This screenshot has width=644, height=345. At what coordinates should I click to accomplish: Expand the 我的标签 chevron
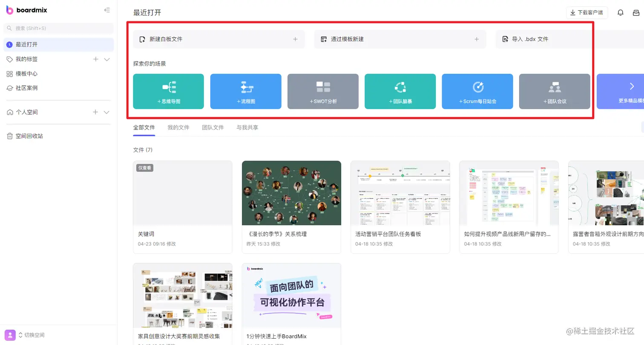point(107,59)
